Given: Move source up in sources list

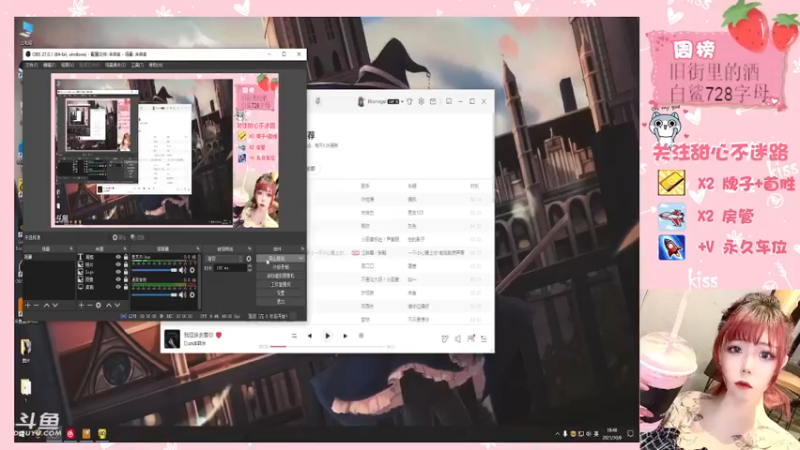Looking at the screenshot, I should click(109, 305).
